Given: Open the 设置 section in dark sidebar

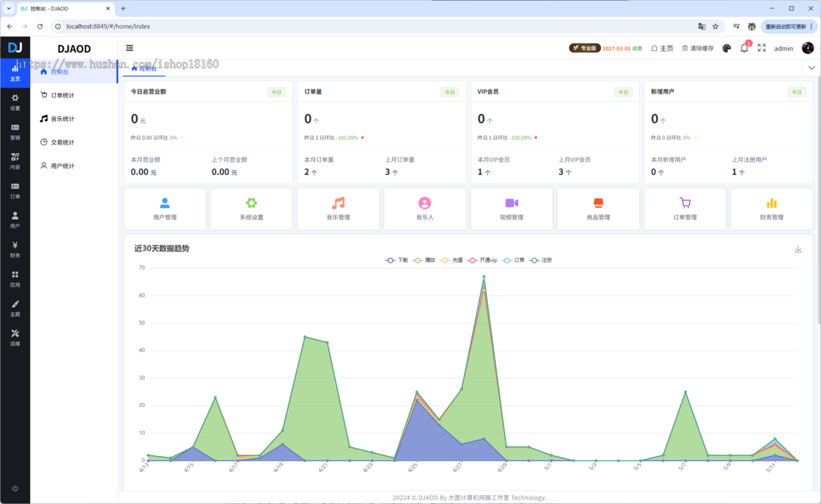Looking at the screenshot, I should point(15,102).
